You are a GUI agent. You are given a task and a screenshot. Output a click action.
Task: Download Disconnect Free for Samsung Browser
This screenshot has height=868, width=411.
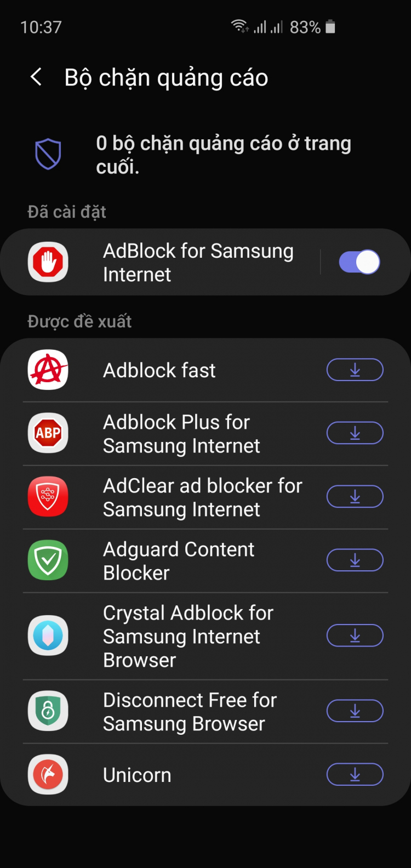(x=355, y=711)
